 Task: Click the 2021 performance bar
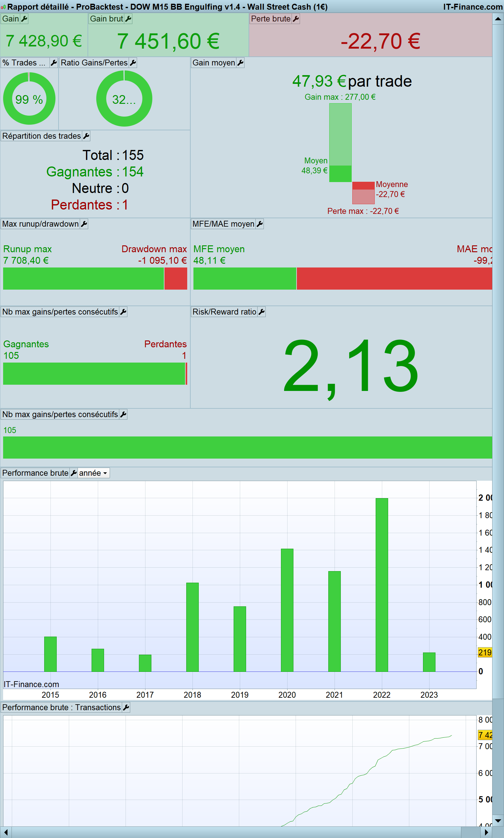click(x=335, y=621)
